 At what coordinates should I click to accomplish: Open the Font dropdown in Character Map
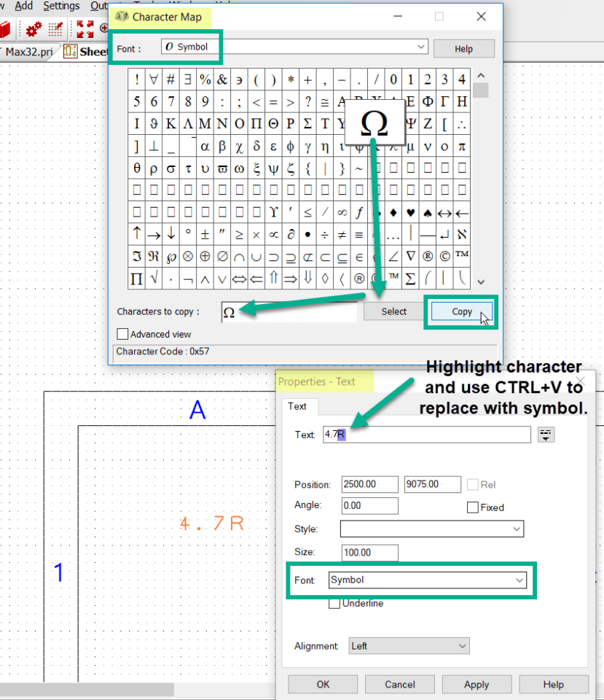421,46
